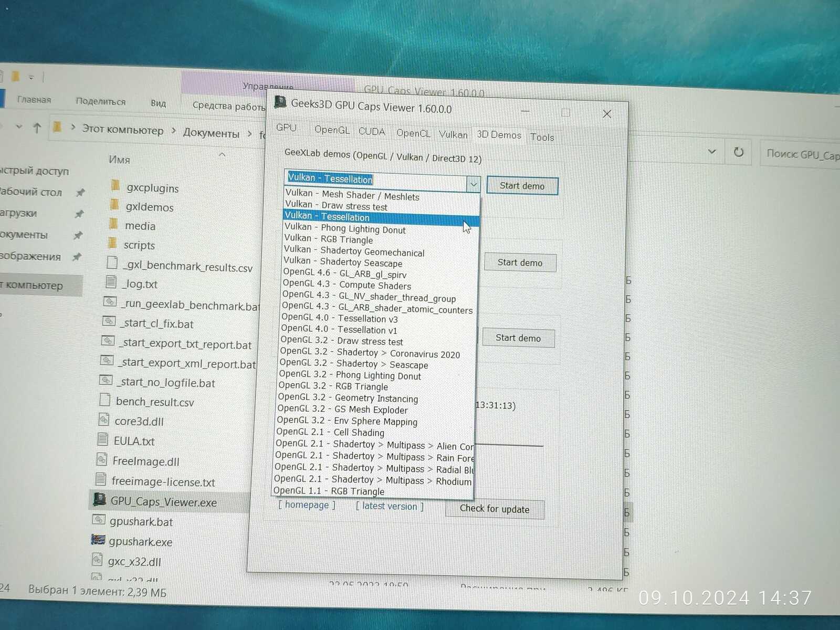Open the CUDA tab

point(372,131)
